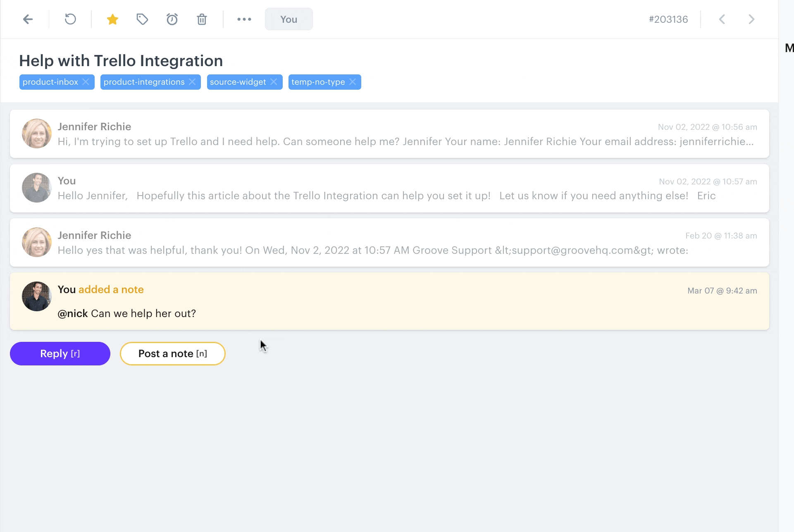Open the tag icon in toolbar
The height and width of the screenshot is (532, 794).
[x=142, y=19]
